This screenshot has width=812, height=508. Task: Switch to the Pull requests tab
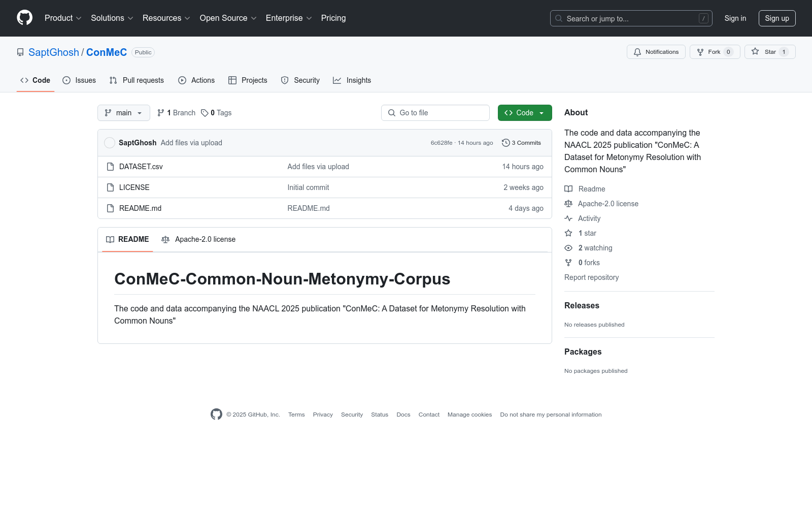coord(137,80)
